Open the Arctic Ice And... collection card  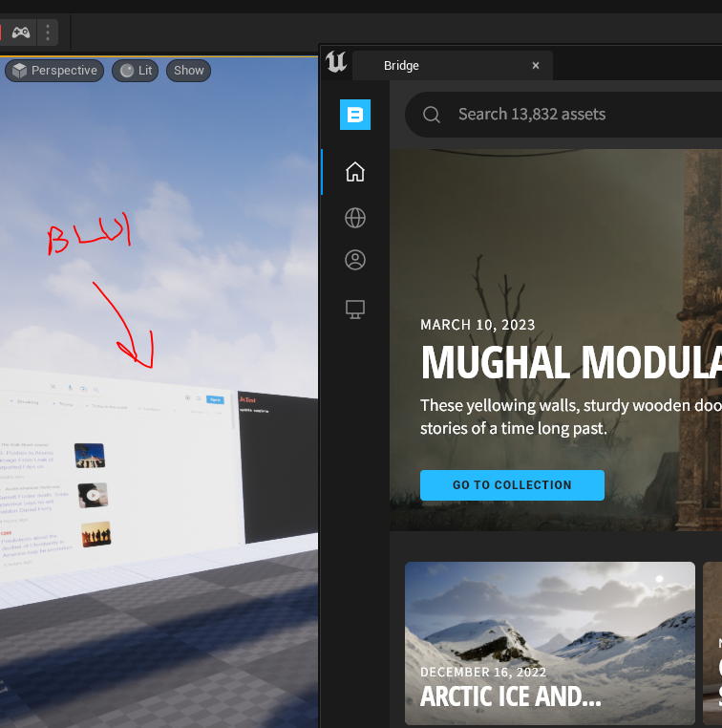point(550,643)
